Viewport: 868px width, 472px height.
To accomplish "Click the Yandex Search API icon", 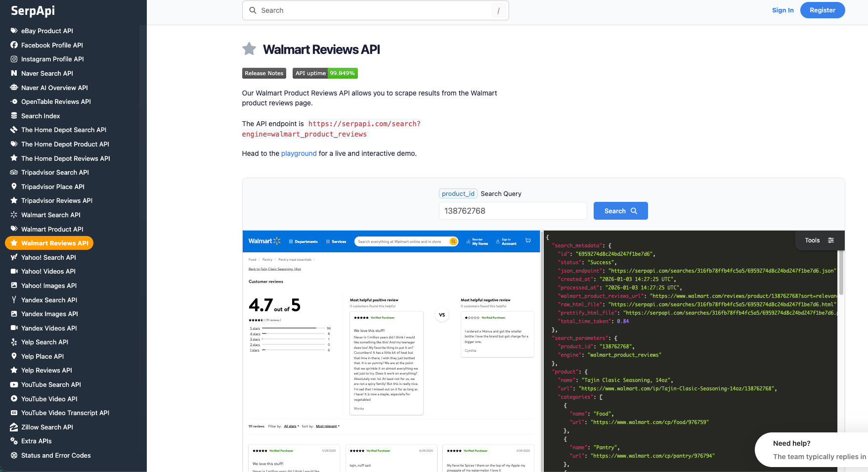I will [14, 300].
